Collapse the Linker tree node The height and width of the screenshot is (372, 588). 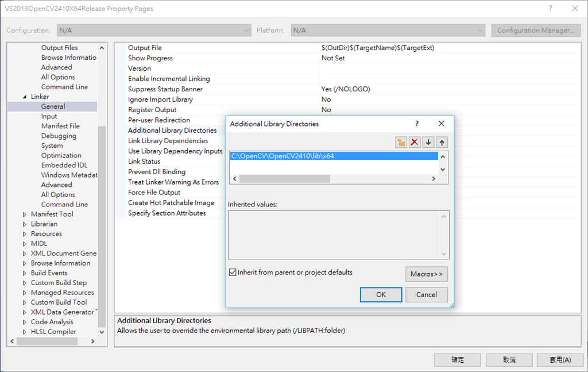(25, 97)
